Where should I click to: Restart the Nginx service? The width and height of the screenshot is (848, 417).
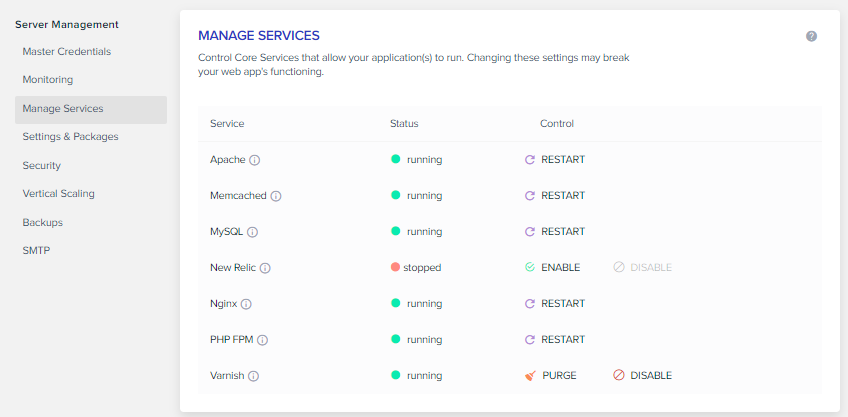point(555,303)
